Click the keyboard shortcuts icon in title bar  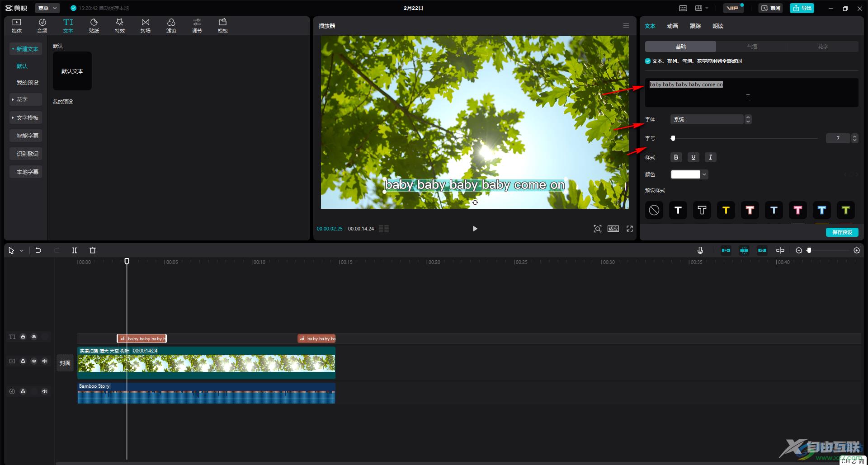(x=683, y=8)
